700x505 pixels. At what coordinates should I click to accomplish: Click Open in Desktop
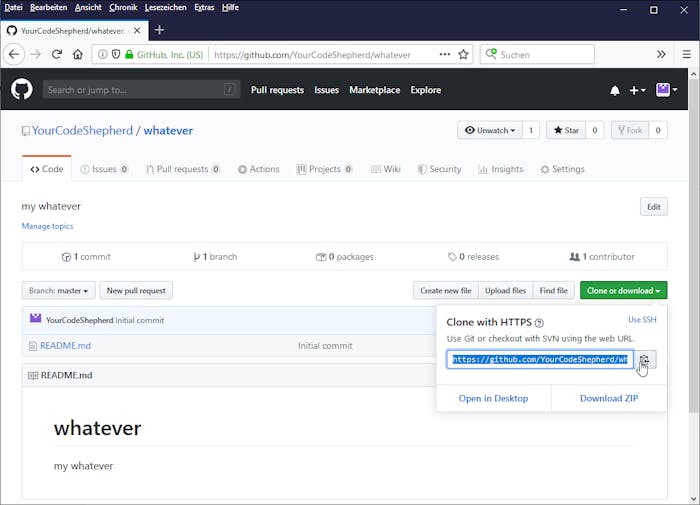(493, 398)
